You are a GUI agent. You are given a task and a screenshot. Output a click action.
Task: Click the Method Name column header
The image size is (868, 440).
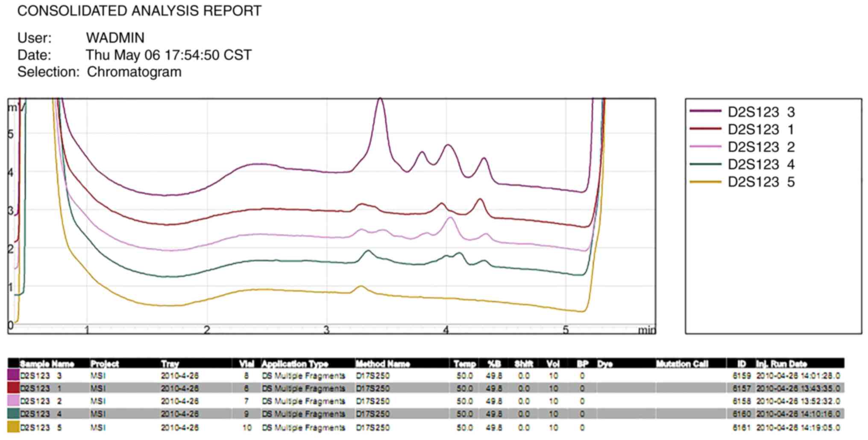[382, 364]
